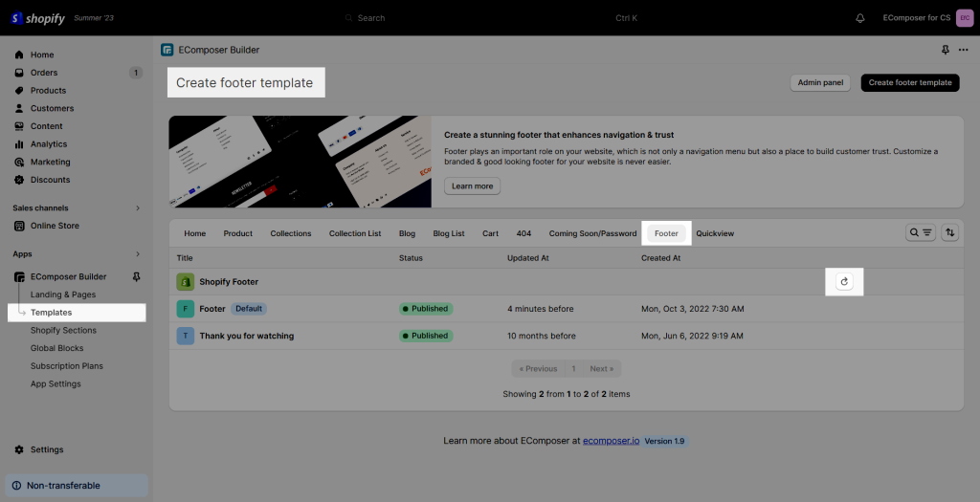Expand the Apps section chevron
The height and width of the screenshot is (502, 980).
138,254
